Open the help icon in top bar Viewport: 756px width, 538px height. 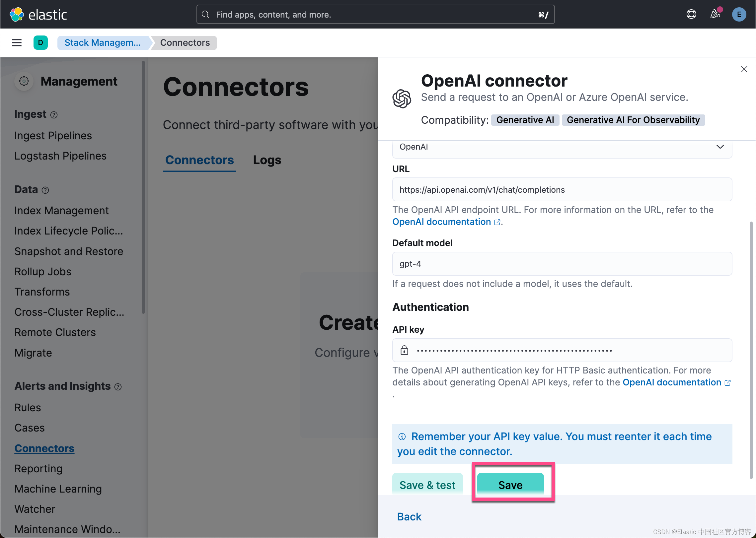691,14
